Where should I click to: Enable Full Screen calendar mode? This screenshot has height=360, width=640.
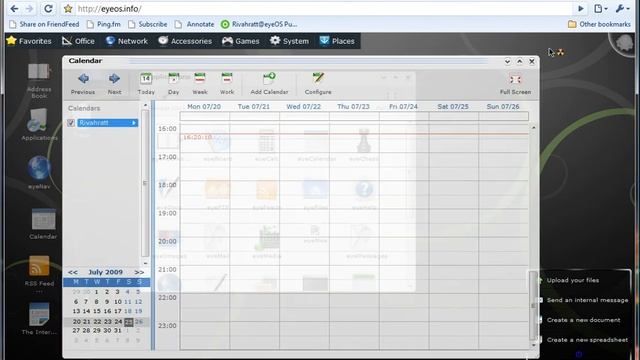[516, 84]
